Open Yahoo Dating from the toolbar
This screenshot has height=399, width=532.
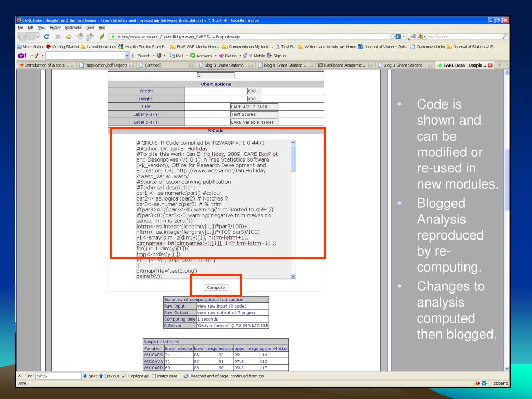point(228,56)
